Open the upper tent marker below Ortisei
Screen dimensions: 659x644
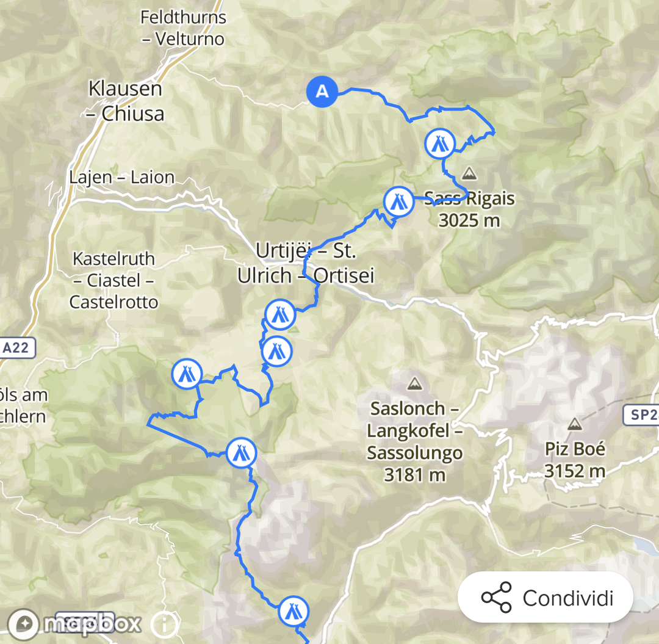point(280,314)
